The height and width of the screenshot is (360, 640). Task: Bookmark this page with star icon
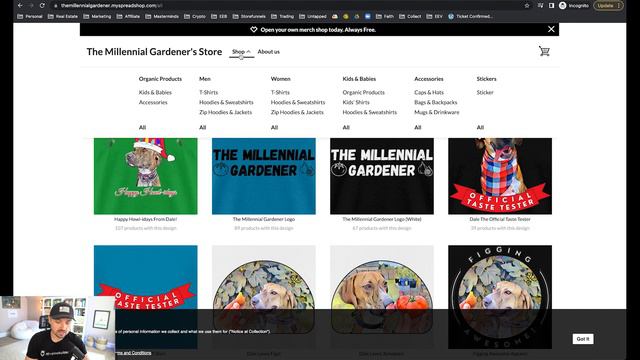[x=527, y=5]
